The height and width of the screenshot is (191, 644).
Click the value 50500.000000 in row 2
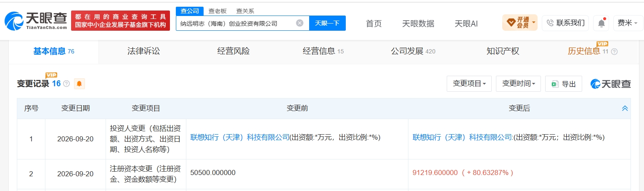[213, 172]
